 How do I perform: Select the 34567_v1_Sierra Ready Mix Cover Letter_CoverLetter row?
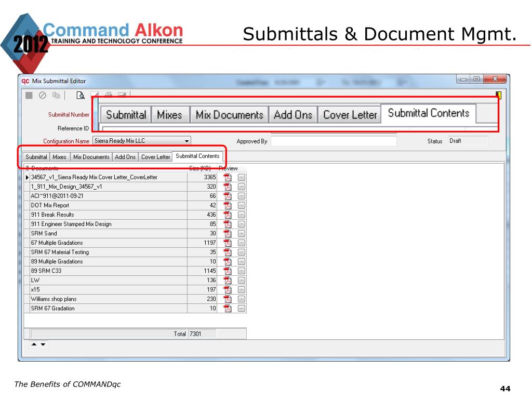click(x=109, y=177)
